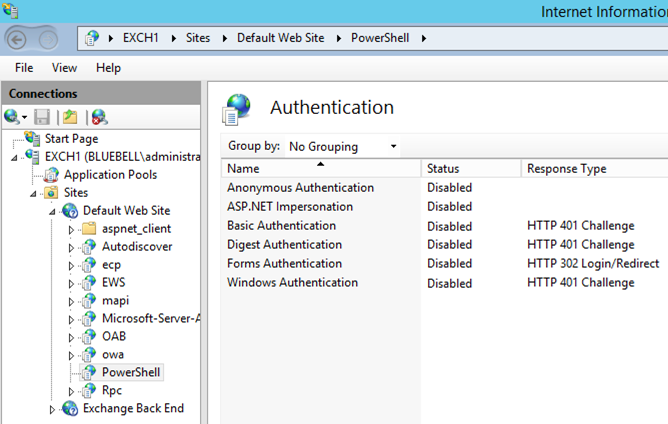Expand the ecp tree node
Image resolution: width=668 pixels, height=424 pixels.
71,265
